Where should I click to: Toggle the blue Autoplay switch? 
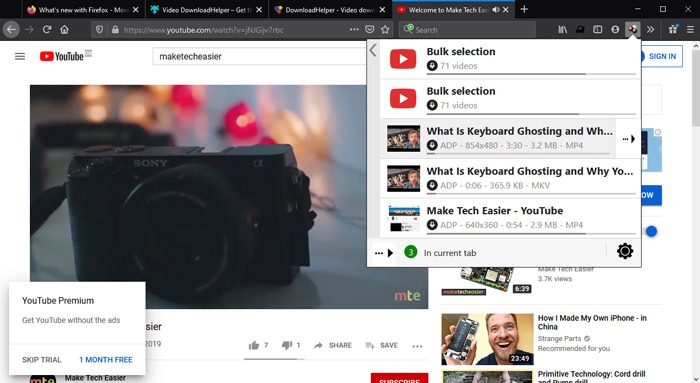click(651, 231)
